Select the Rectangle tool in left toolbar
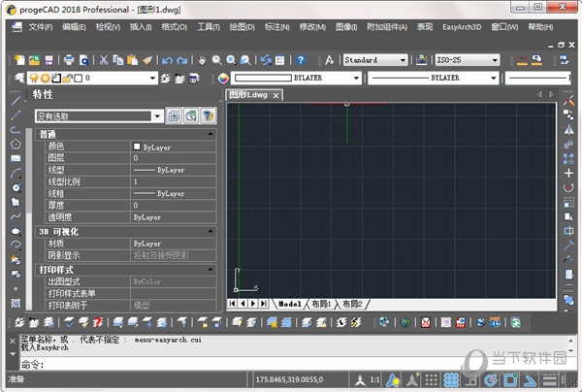Viewport: 582px width, 392px height. (x=16, y=158)
